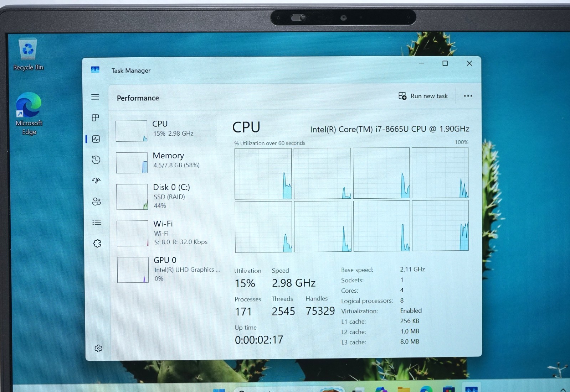Click the GPU 0 mini graph thumbnail
The height and width of the screenshot is (392, 570).
click(133, 270)
